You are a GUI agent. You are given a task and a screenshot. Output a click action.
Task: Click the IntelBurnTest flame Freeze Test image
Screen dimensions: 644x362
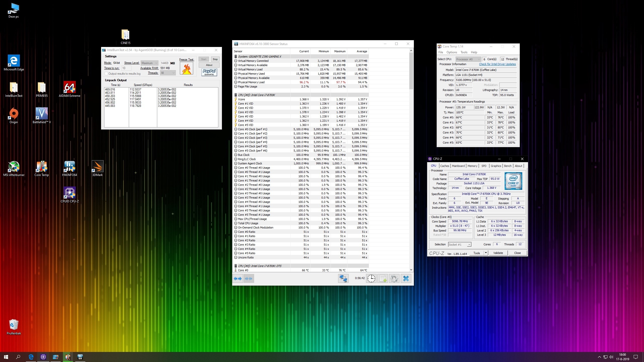tap(186, 68)
